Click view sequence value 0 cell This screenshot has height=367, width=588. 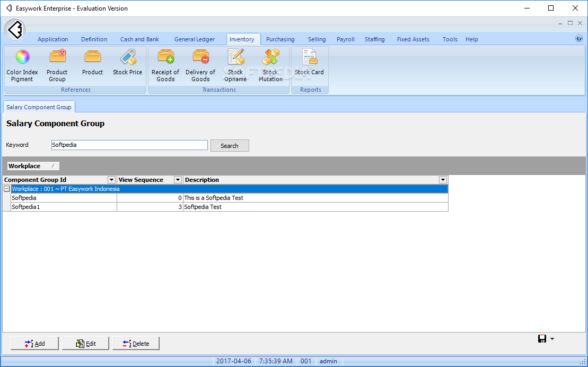(x=150, y=198)
